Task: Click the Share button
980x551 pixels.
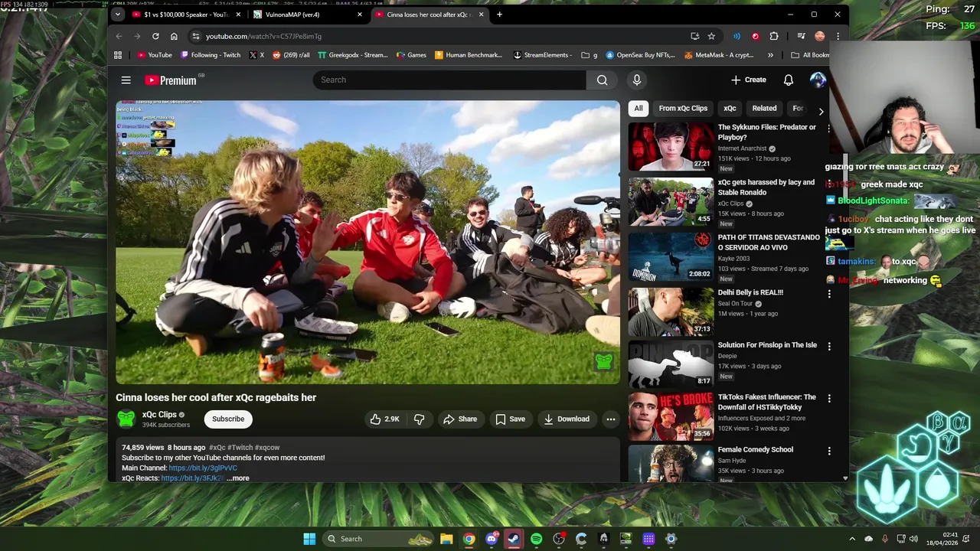Action: (459, 419)
